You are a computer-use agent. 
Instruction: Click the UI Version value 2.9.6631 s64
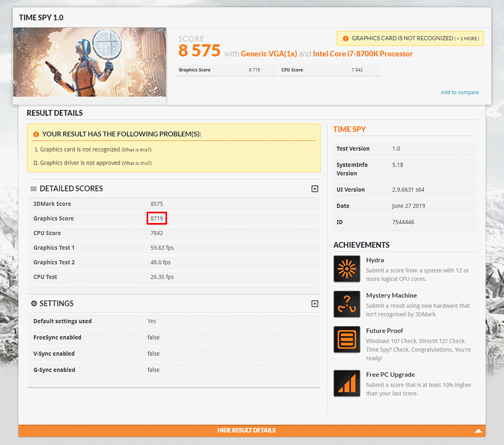tap(408, 190)
